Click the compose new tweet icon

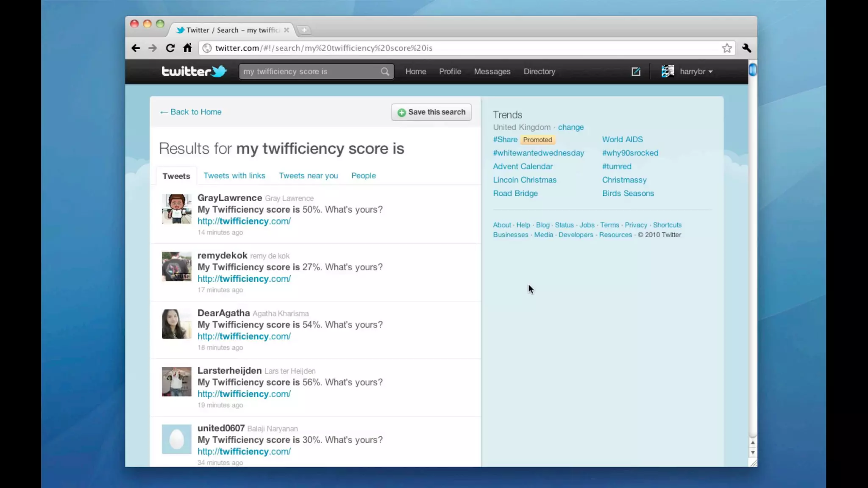point(636,72)
